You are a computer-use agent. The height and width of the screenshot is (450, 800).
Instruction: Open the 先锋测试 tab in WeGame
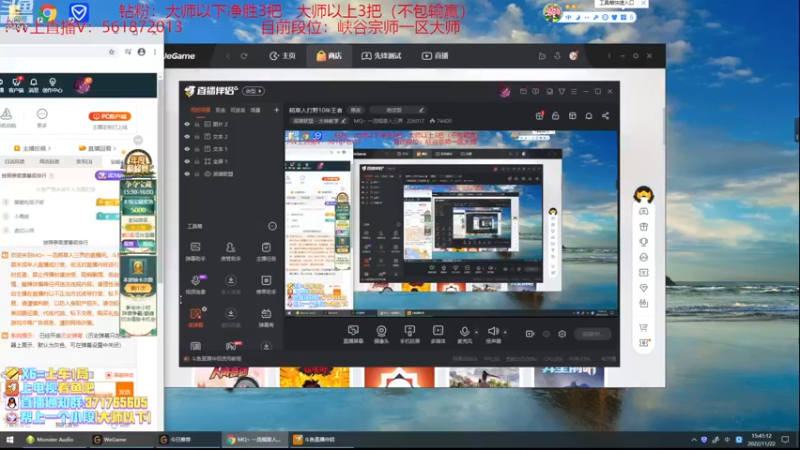pos(382,56)
